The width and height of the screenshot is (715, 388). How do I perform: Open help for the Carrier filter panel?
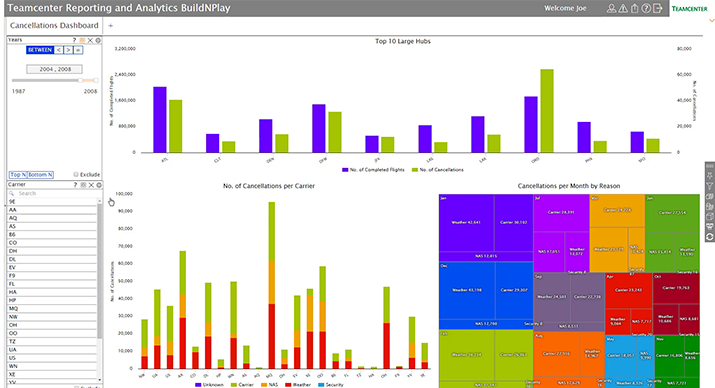[x=75, y=185]
